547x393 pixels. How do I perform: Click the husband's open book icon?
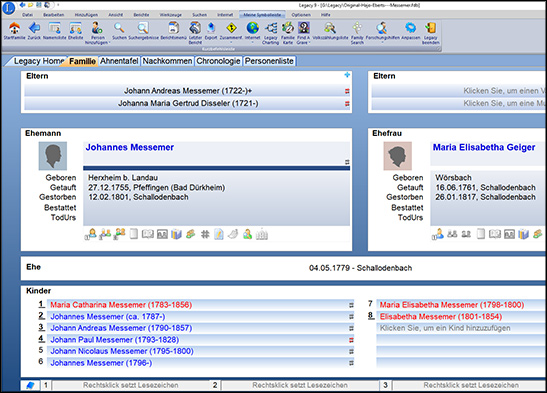(148, 234)
